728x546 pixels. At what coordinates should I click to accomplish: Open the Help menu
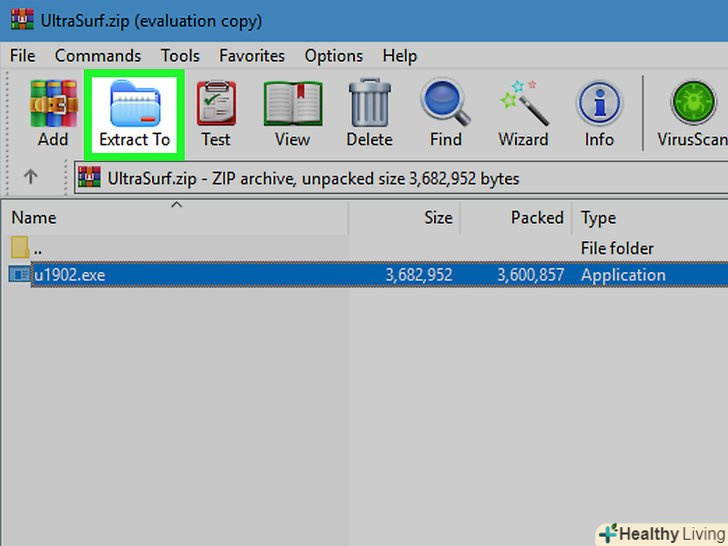click(x=400, y=56)
